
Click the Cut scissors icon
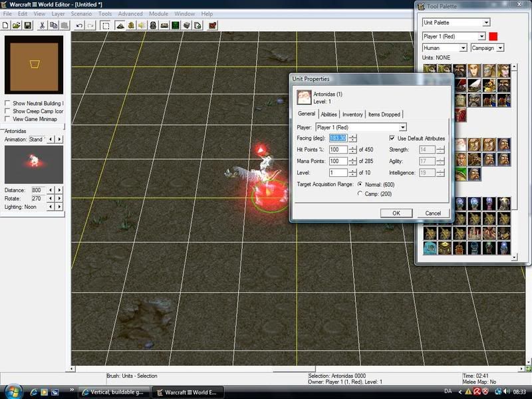[42, 25]
